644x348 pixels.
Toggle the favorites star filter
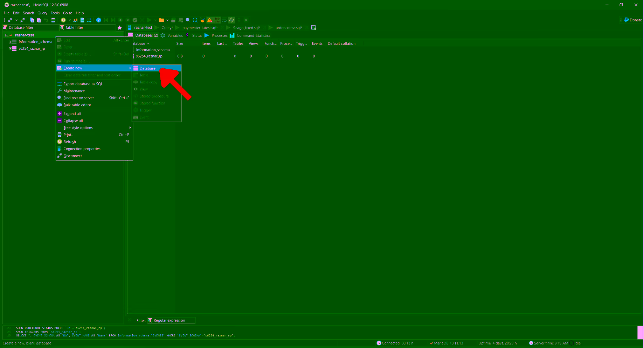(x=119, y=27)
